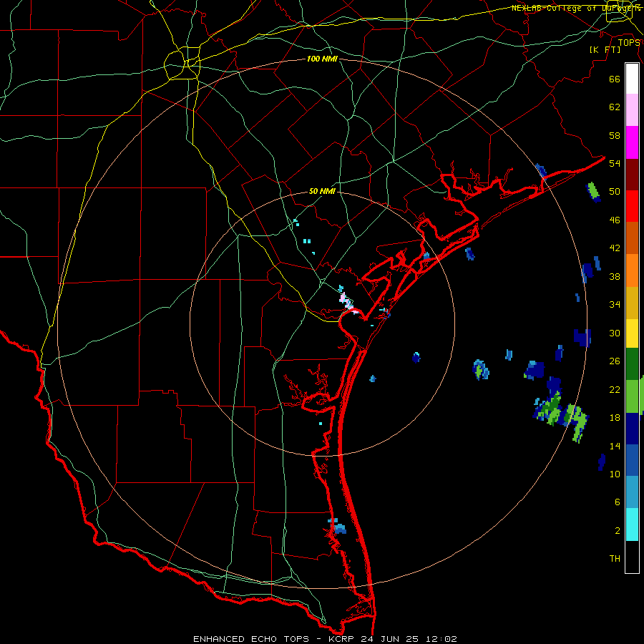
Task: Click the "46" legend value
Action: pos(615,220)
